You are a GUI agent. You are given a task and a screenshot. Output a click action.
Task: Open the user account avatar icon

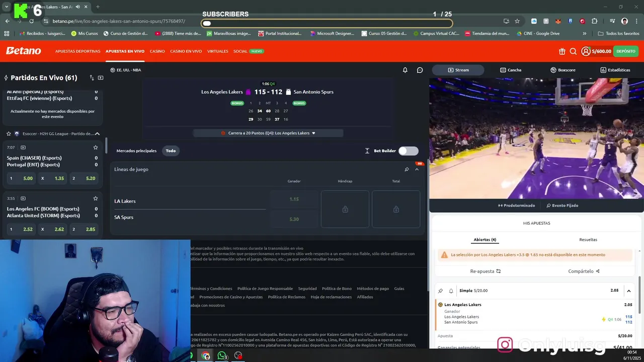[x=586, y=51]
